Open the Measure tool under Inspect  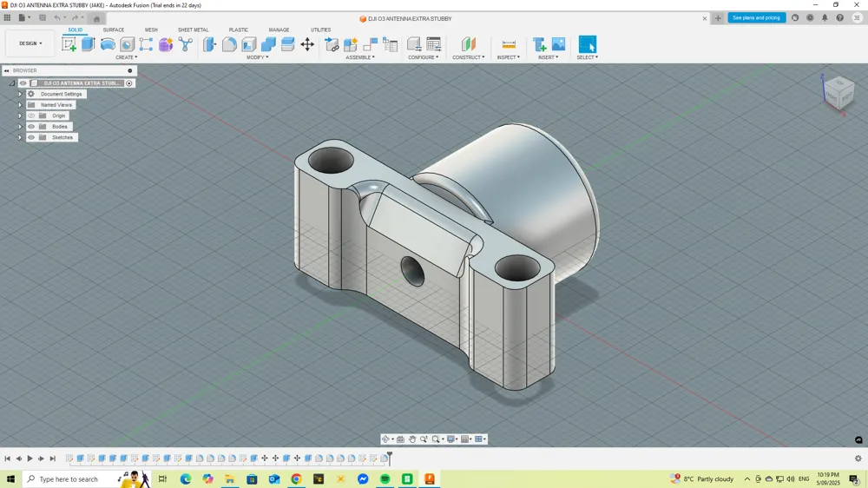point(508,44)
